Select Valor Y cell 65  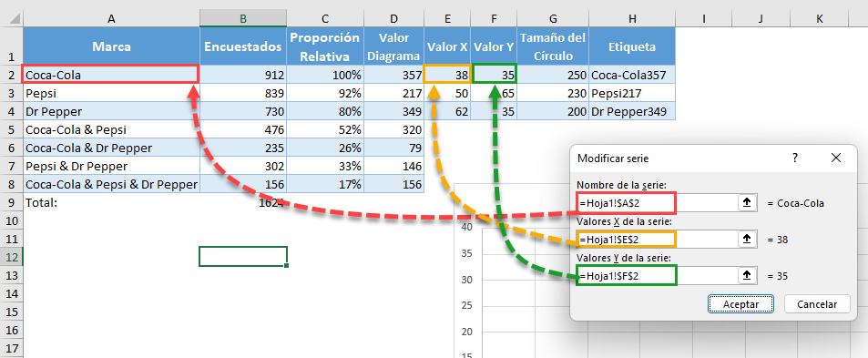(x=494, y=93)
